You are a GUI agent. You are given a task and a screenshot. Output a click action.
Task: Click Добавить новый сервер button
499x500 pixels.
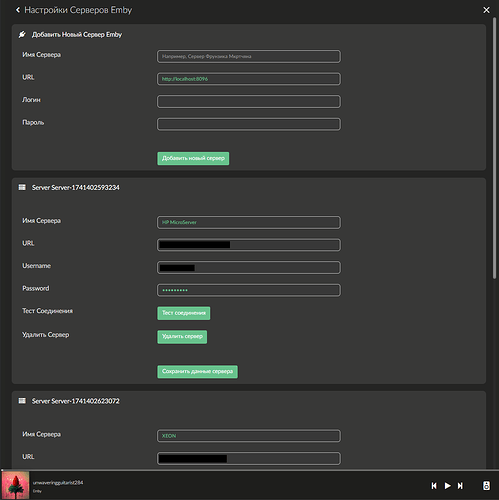click(x=193, y=158)
